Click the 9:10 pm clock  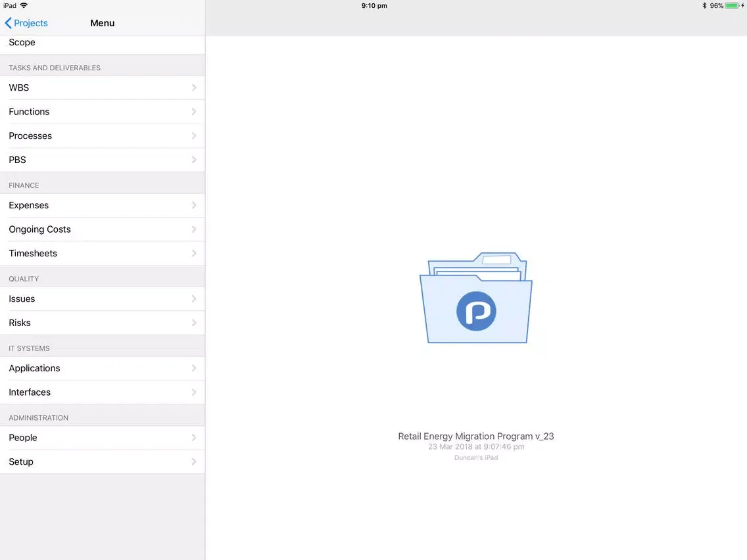coord(374,6)
